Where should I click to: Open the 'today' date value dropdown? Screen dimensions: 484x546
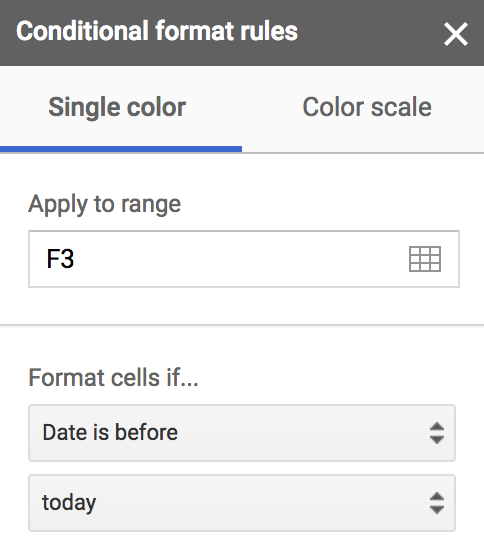242,502
